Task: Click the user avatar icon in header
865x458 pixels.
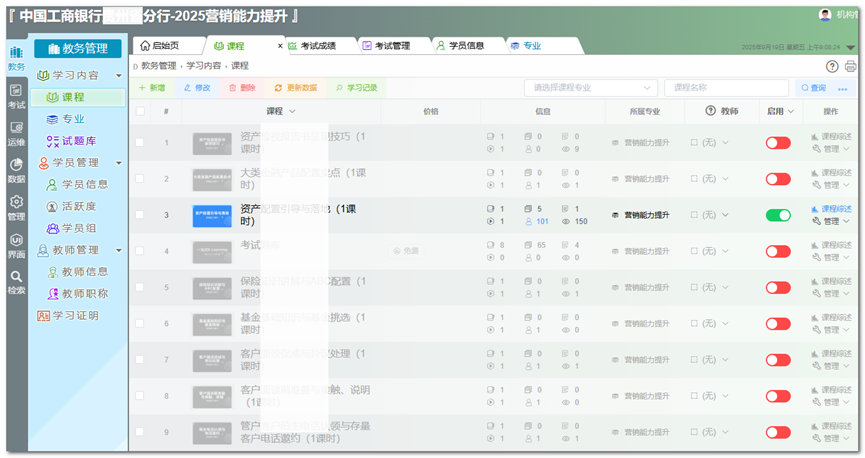Action: pos(825,15)
